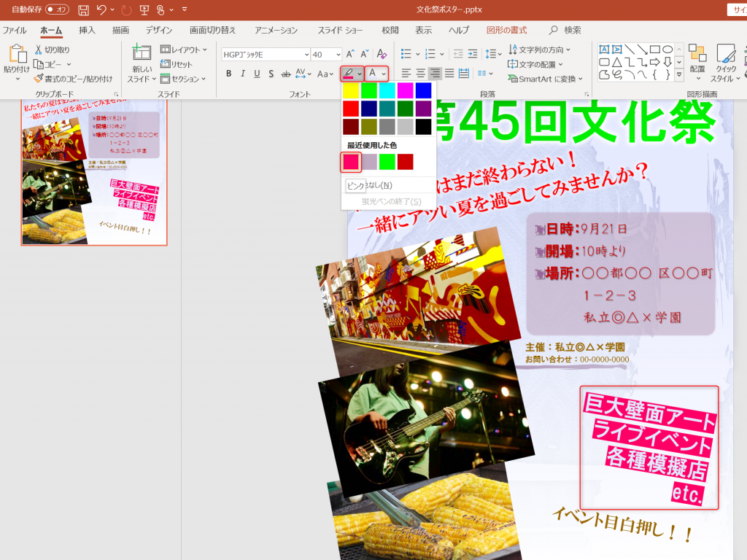The height and width of the screenshot is (560, 747).
Task: Toggle italic formatting
Action: (243, 73)
